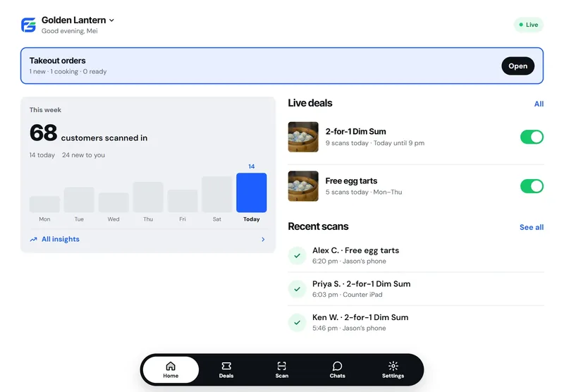Click the 68 customers scanned in figure

point(89,133)
